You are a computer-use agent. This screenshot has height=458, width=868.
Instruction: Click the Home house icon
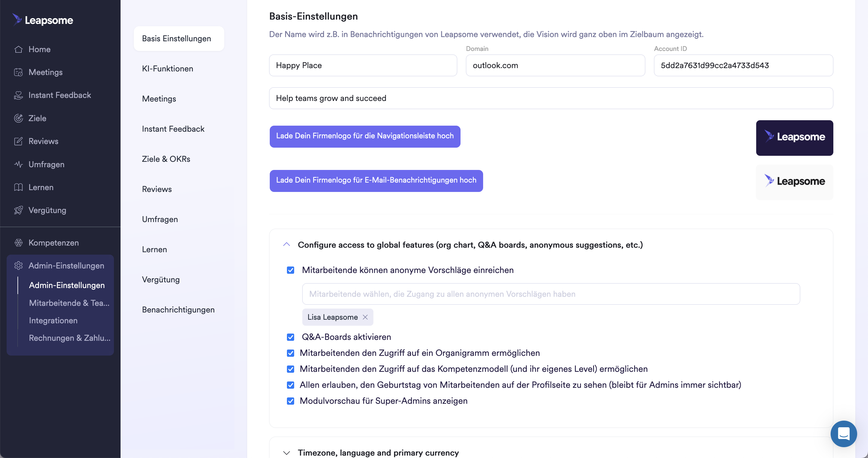[x=18, y=49]
